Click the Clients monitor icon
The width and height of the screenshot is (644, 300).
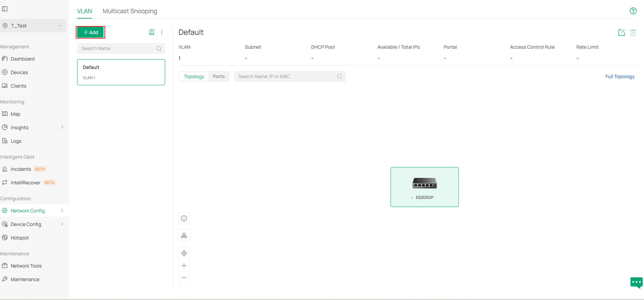pyautogui.click(x=5, y=86)
